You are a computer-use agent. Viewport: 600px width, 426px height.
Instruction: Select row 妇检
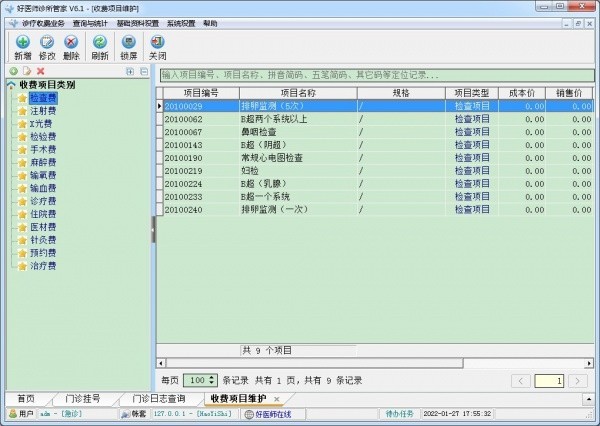click(x=375, y=171)
